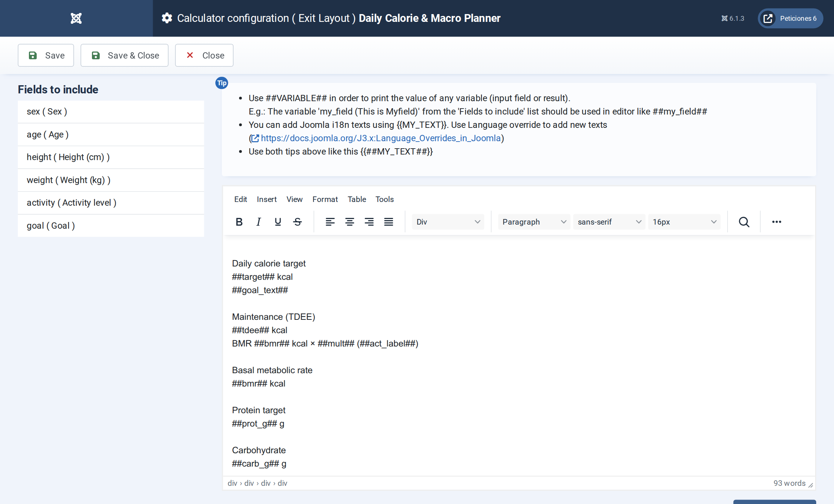Align text right in editor
The height and width of the screenshot is (504, 834).
369,222
